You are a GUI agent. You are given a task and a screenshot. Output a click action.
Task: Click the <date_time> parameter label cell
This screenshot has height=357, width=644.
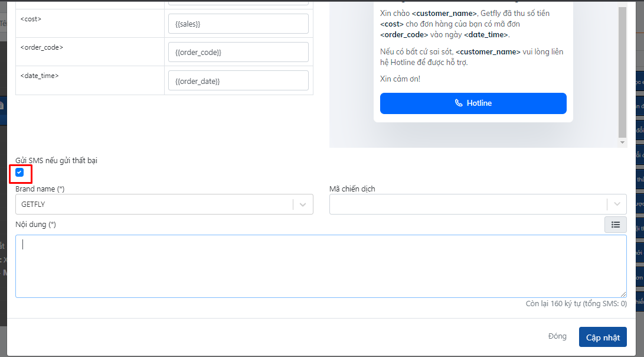click(x=90, y=80)
